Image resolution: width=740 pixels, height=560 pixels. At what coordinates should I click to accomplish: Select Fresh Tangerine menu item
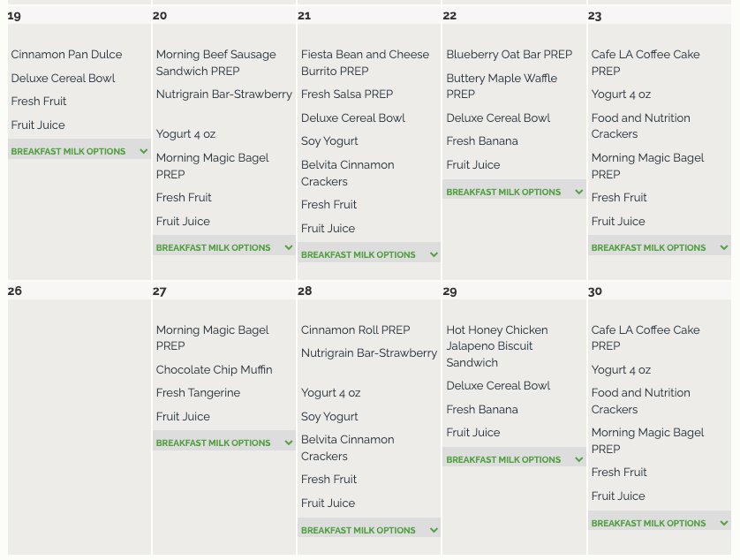198,393
